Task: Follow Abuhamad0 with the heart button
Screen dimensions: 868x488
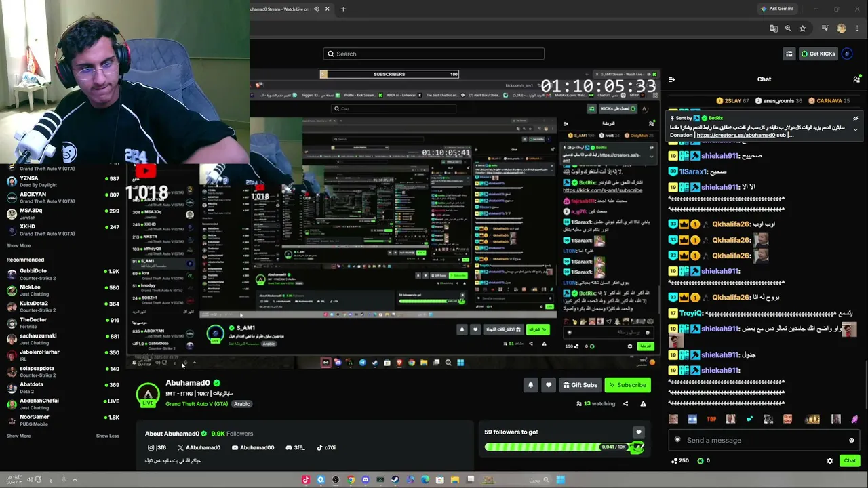Action: pos(549,385)
